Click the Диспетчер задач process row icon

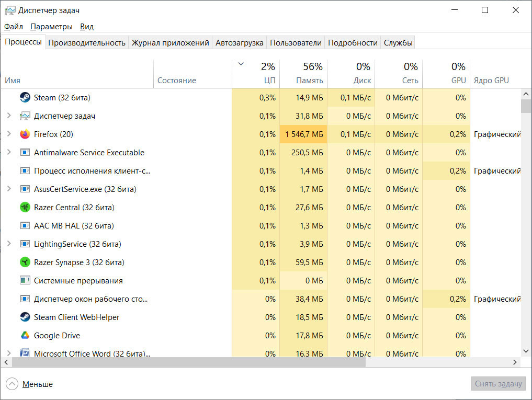(x=25, y=116)
